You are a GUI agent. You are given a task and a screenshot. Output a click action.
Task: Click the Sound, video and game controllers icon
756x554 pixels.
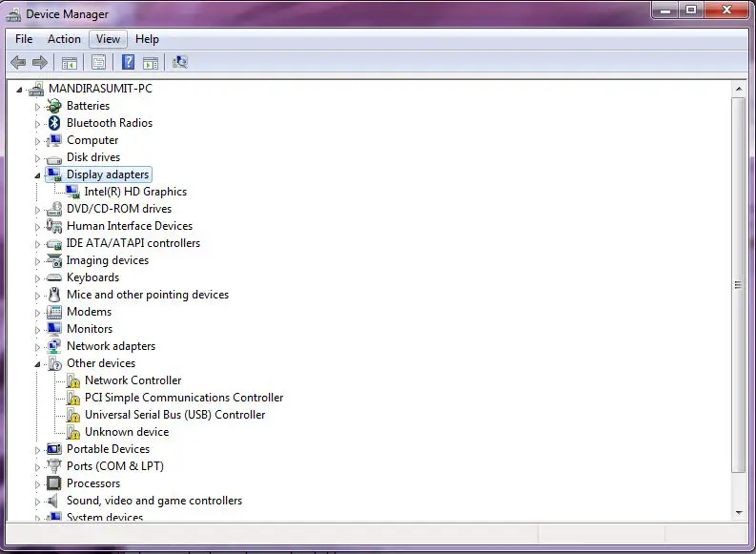pos(52,501)
